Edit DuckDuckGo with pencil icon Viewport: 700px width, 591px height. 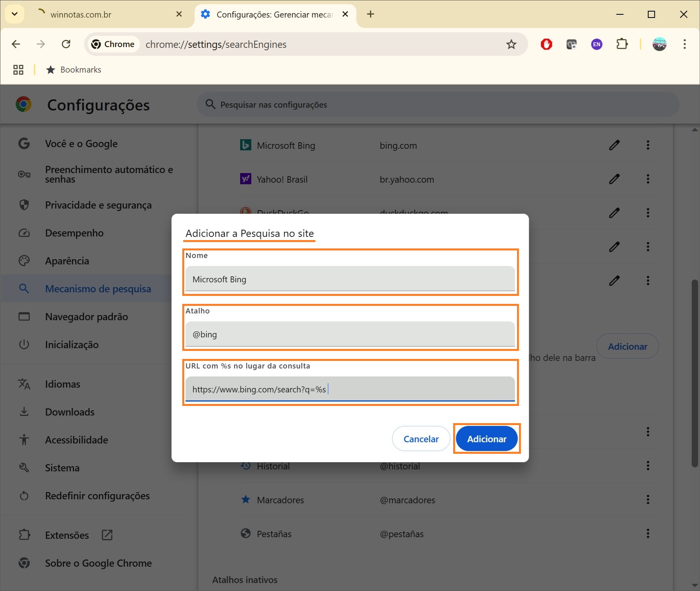(x=614, y=213)
